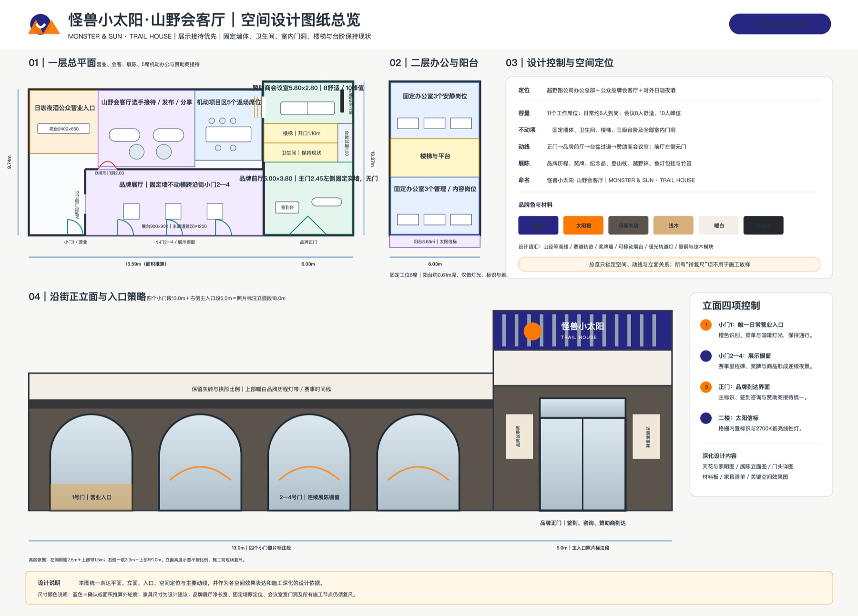Select the 浅木 color swatch

(x=673, y=225)
